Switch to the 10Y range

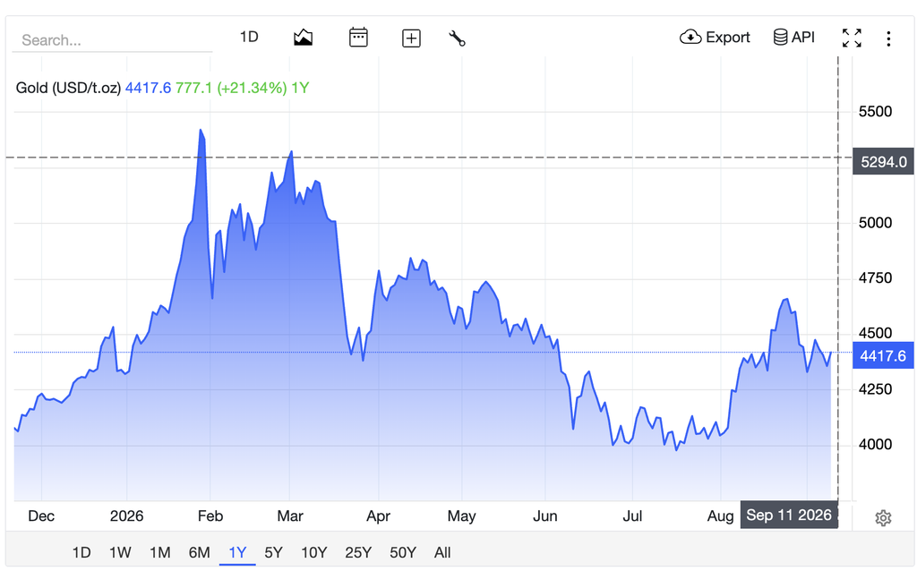click(314, 552)
